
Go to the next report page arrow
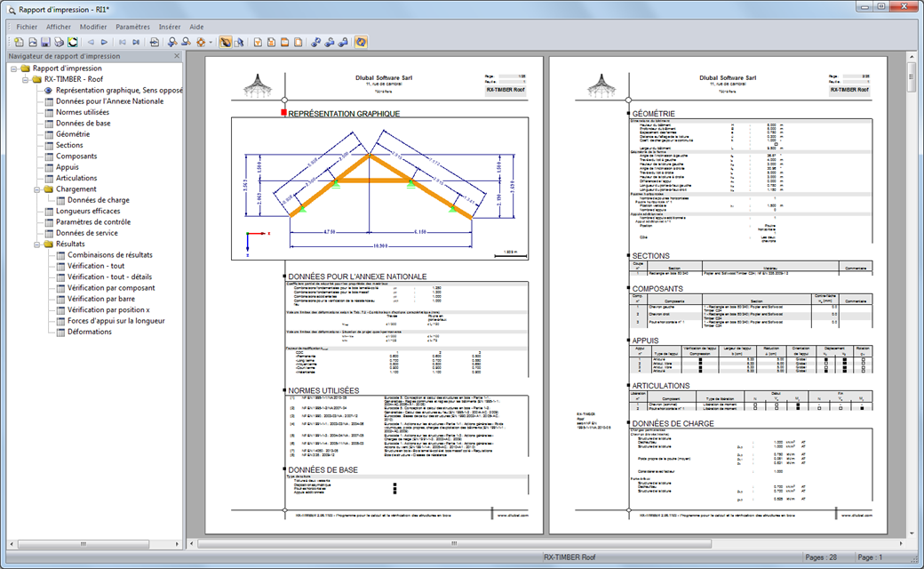[103, 42]
